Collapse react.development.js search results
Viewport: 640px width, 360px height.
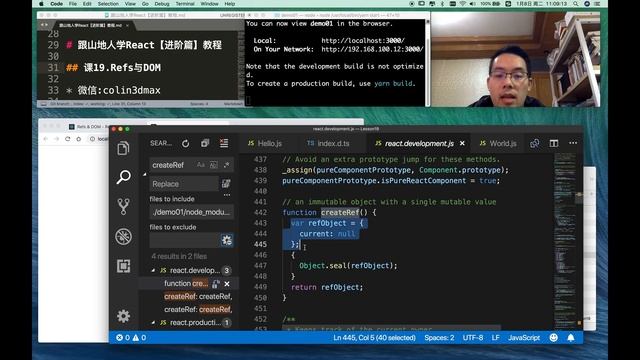tap(153, 270)
